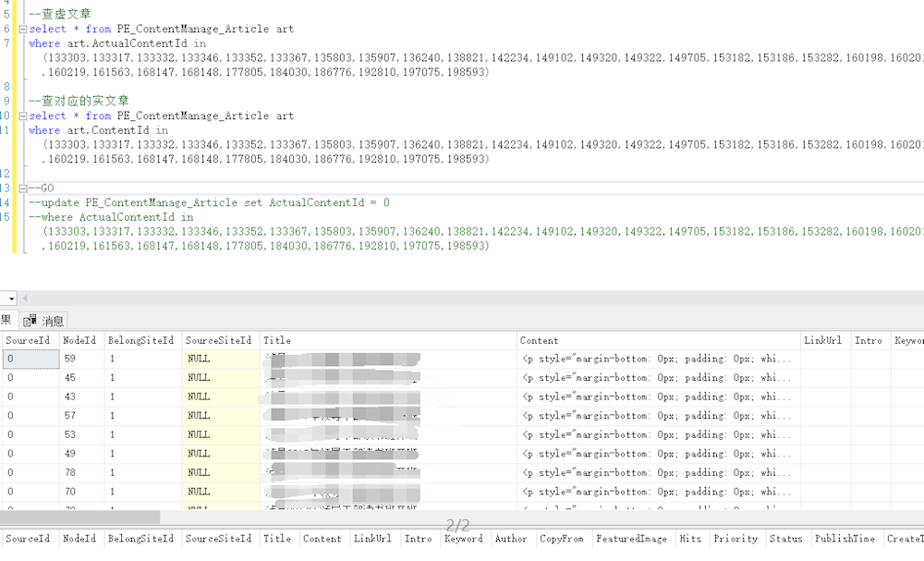This screenshot has width=924, height=561.
Task: Click the PublishTime header in second grid
Action: pos(845,539)
